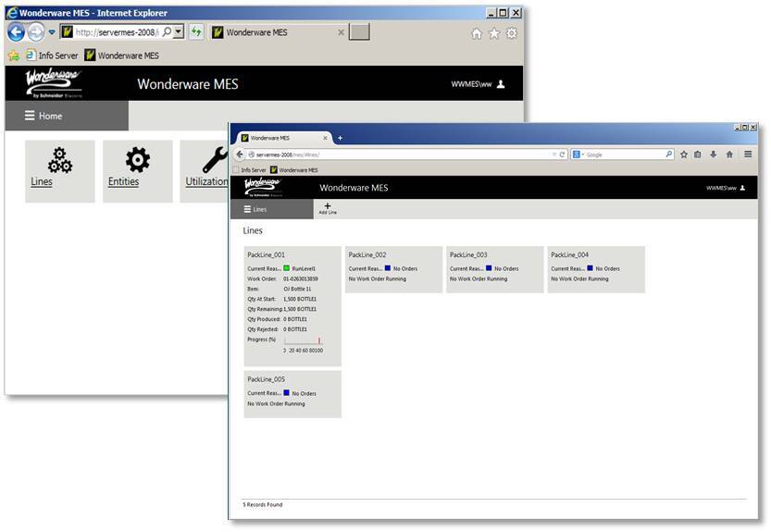Close the Wonderware MES tab in Internet Explorer

coord(341,32)
